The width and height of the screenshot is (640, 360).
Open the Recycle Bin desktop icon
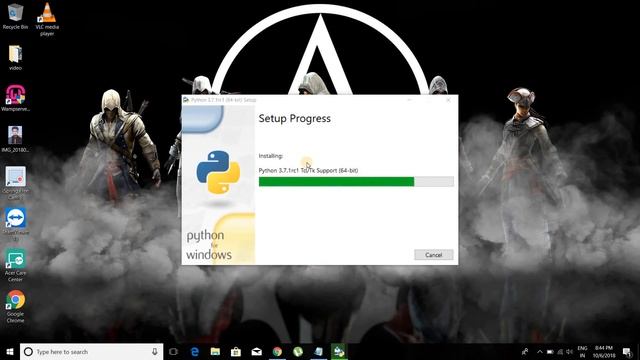15,17
